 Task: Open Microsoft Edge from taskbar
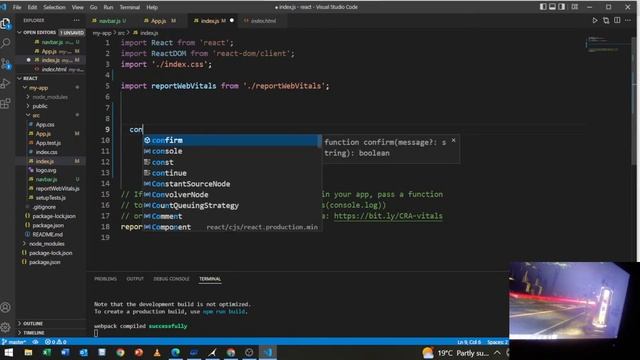click(176, 353)
